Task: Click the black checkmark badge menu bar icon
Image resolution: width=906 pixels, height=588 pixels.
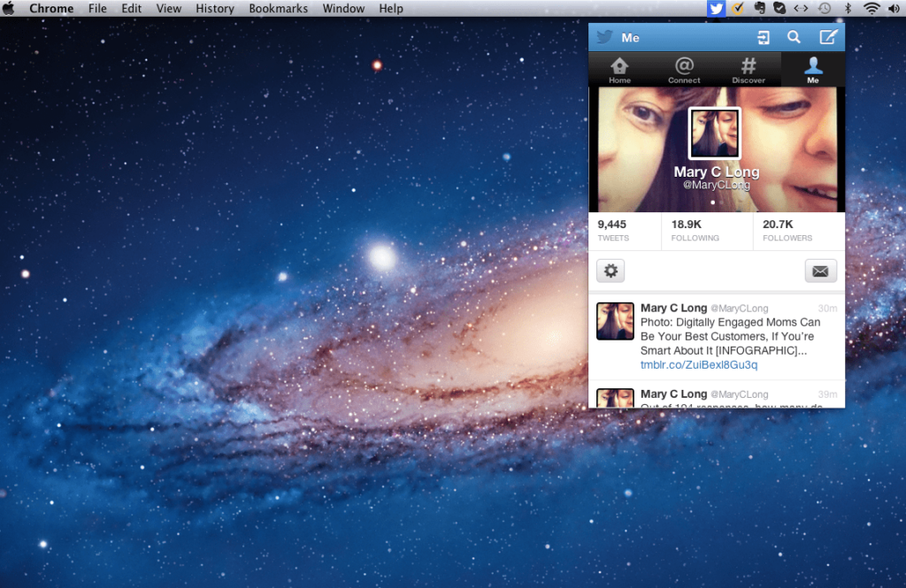Action: click(779, 8)
